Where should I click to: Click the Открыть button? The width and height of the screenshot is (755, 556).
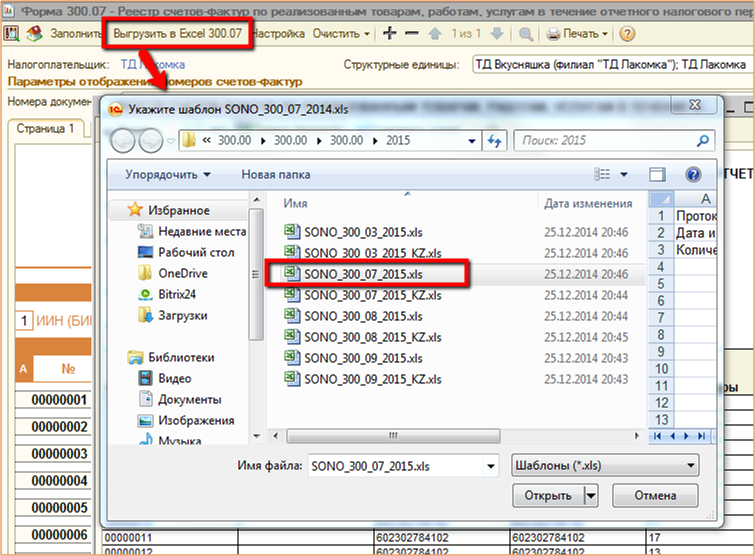pos(547,495)
